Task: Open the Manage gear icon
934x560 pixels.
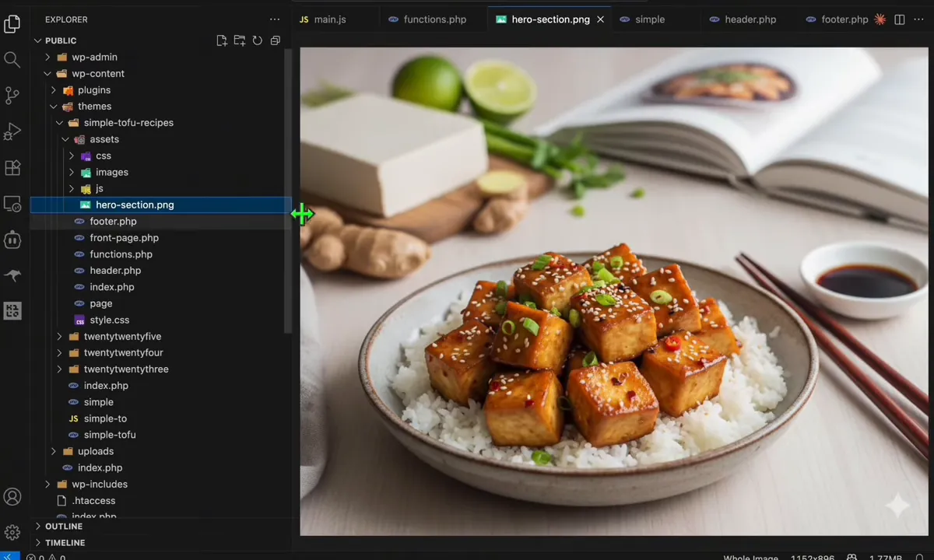Action: pyautogui.click(x=12, y=532)
